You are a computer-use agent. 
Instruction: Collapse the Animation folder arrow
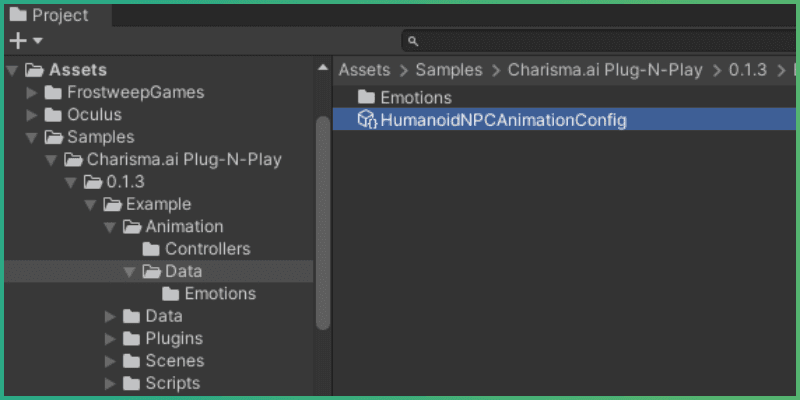click(110, 227)
